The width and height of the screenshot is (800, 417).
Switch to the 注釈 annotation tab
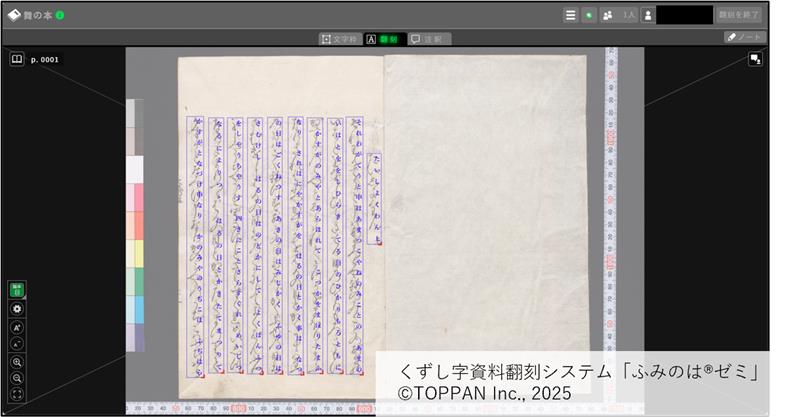coord(430,39)
